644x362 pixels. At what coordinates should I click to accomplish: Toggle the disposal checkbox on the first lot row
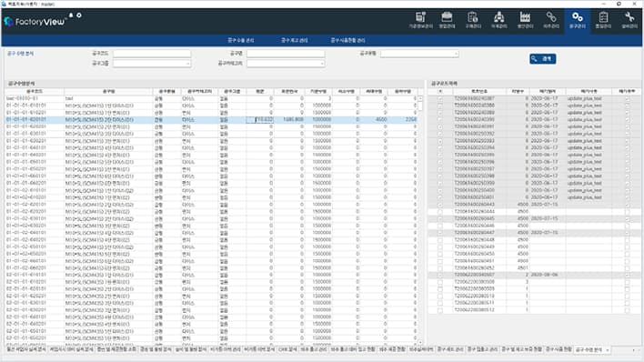tap(627, 98)
